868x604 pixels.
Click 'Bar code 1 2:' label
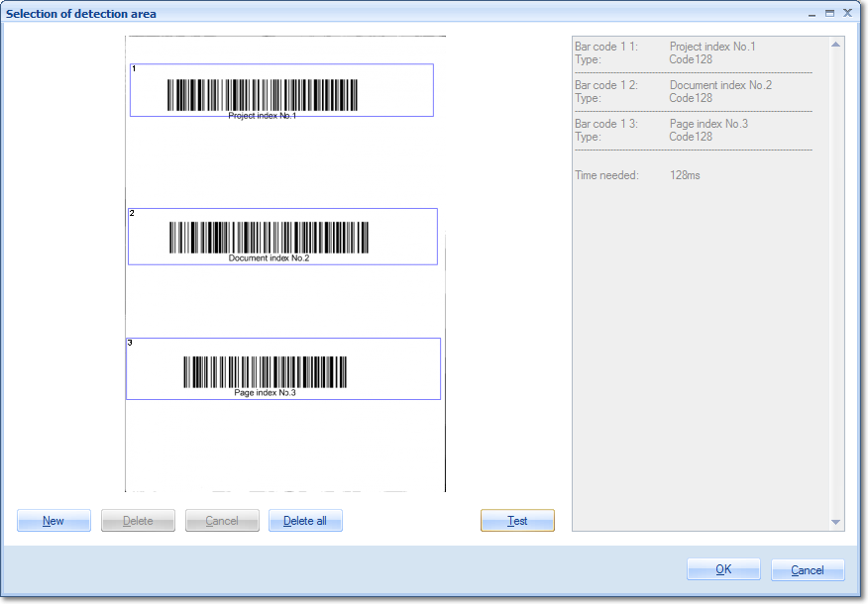[x=606, y=85]
